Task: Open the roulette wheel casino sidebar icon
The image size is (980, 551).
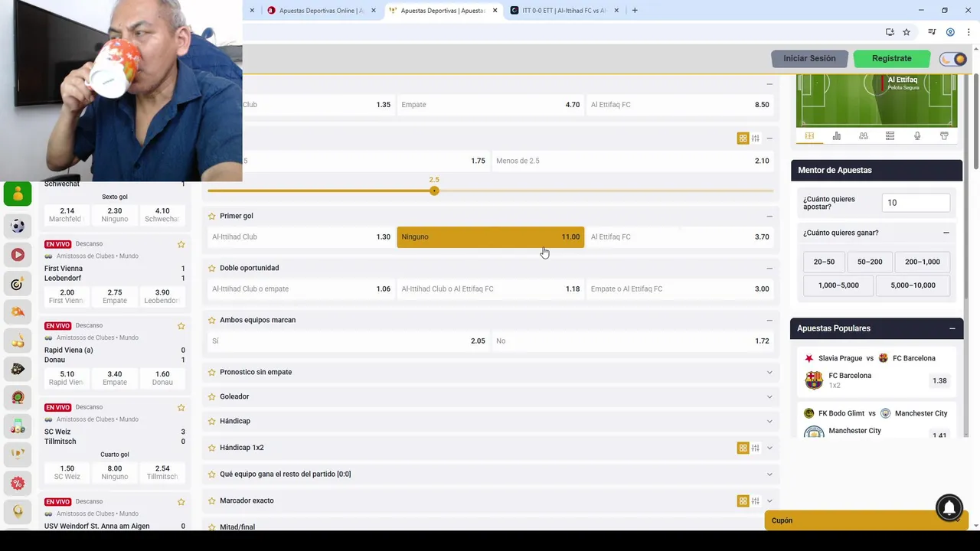Action: (x=18, y=398)
